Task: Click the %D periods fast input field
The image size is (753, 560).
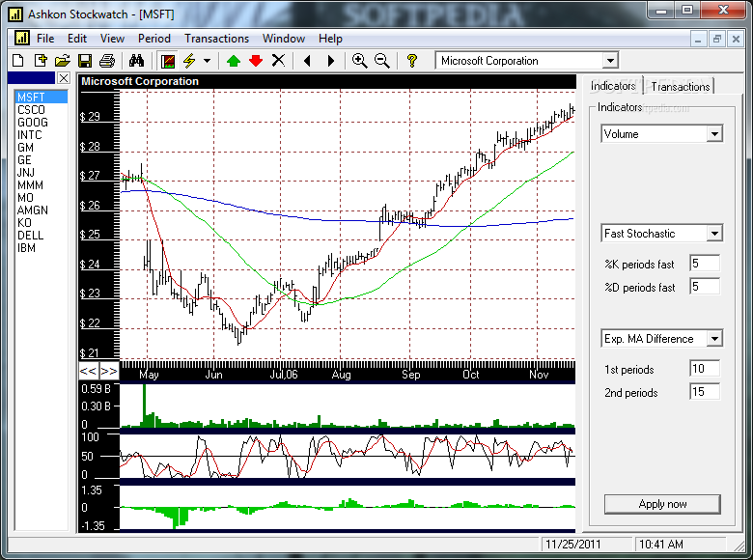Action: point(705,287)
